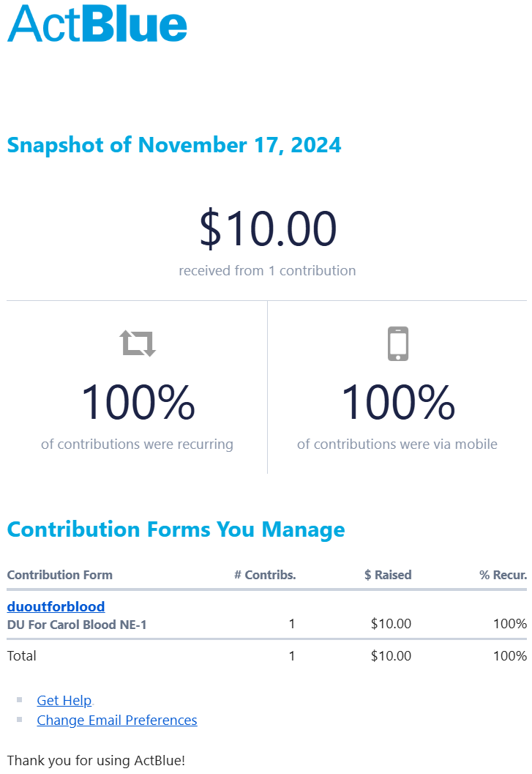Click the ActBlue logo
The image size is (532, 774).
(97, 23)
